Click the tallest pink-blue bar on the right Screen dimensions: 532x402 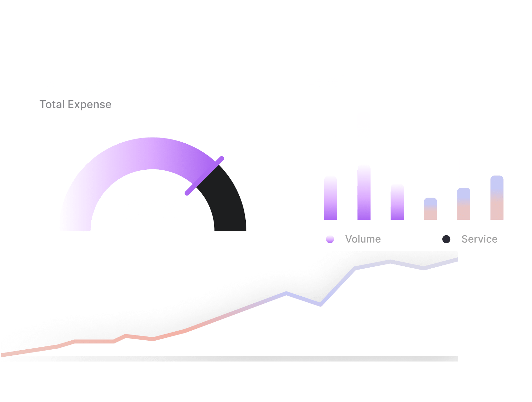[x=497, y=198]
